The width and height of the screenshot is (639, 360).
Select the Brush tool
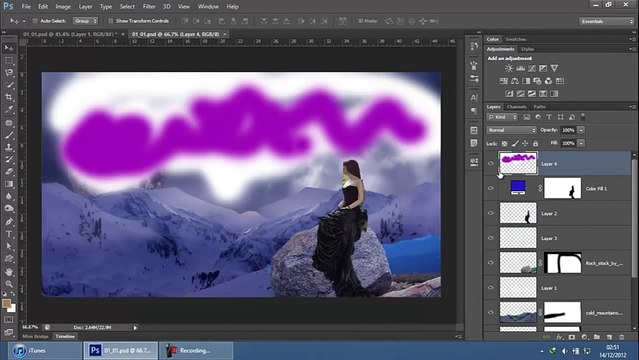click(x=9, y=135)
